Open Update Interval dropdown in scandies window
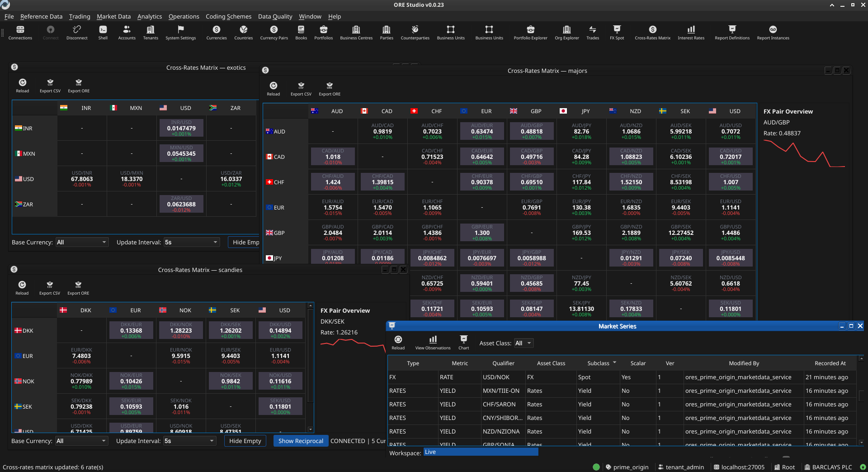868x472 pixels. pos(189,441)
